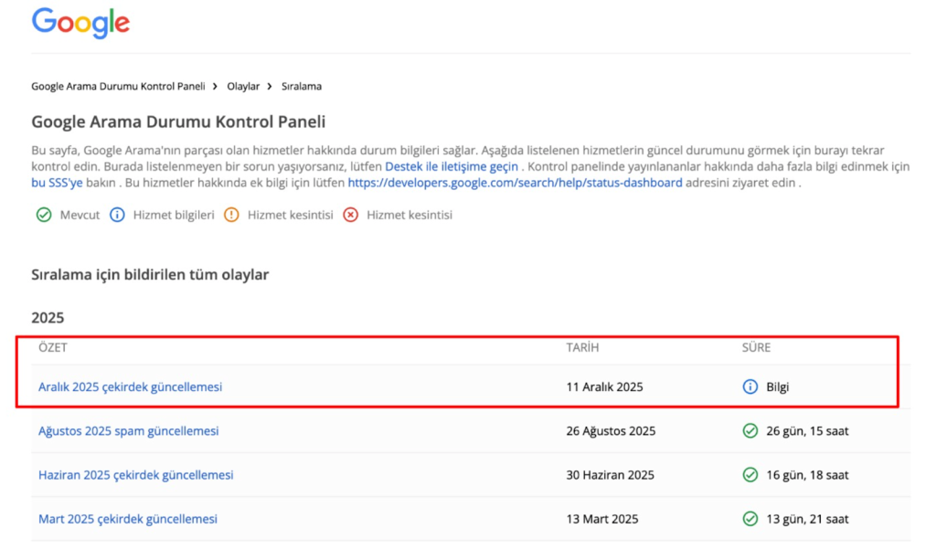Click the ÖZET column header

[53, 348]
